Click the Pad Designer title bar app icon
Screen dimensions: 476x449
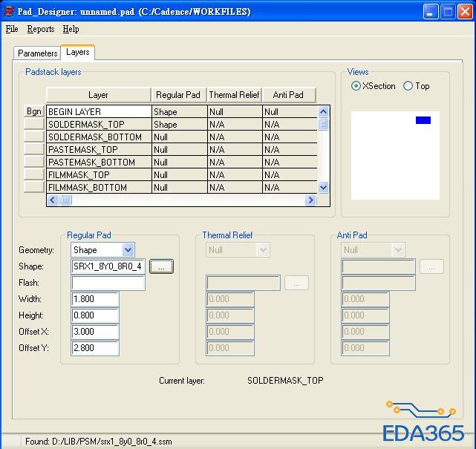click(x=8, y=11)
